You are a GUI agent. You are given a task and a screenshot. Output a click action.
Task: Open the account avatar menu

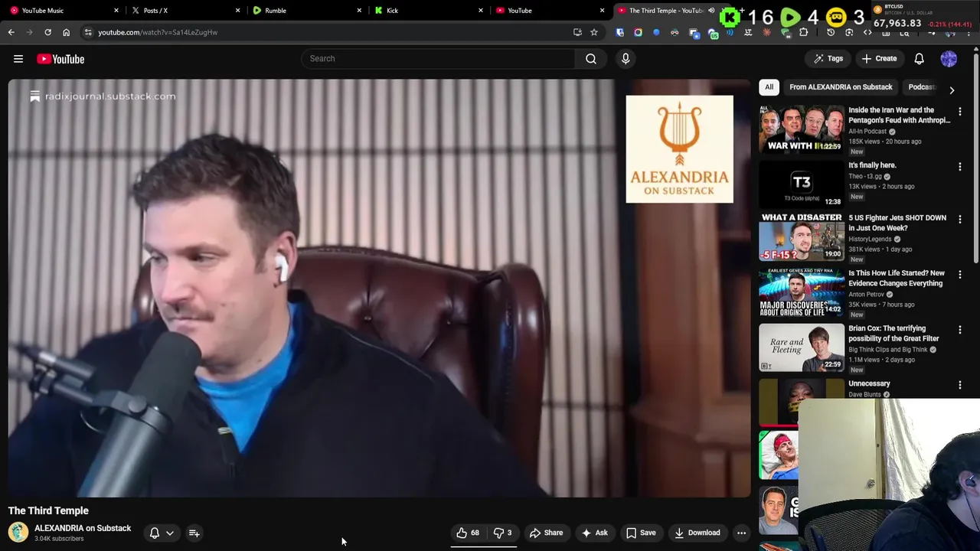pos(949,58)
